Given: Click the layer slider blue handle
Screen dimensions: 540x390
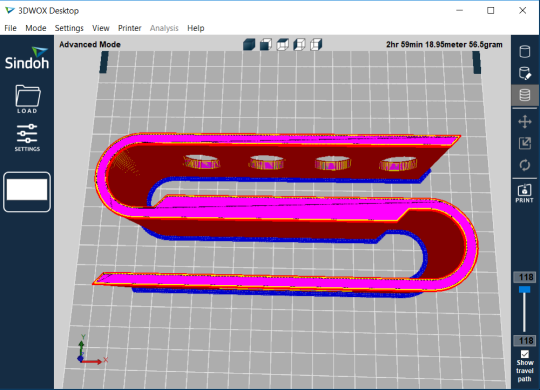Looking at the screenshot, I should coord(525,289).
